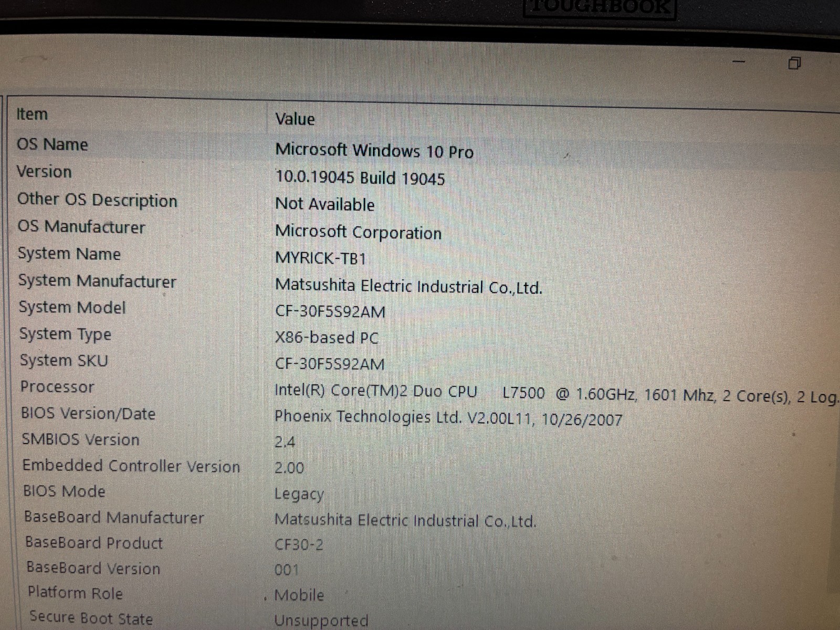This screenshot has width=840, height=630.
Task: Select the Secure Boot State row
Action: (x=91, y=618)
